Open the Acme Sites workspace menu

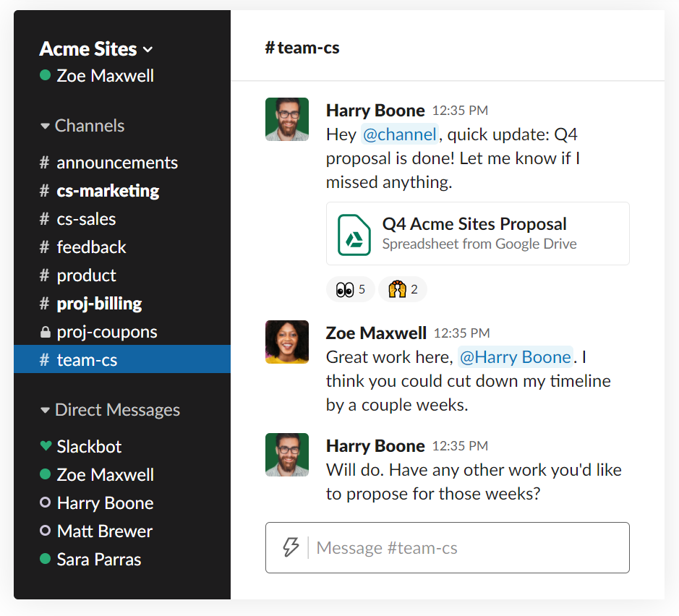[x=95, y=49]
